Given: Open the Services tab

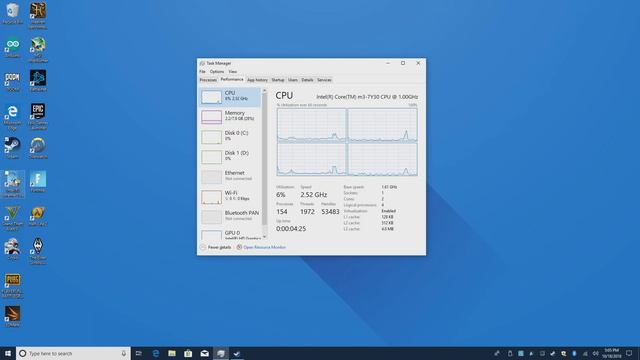Looking at the screenshot, I should [x=324, y=80].
